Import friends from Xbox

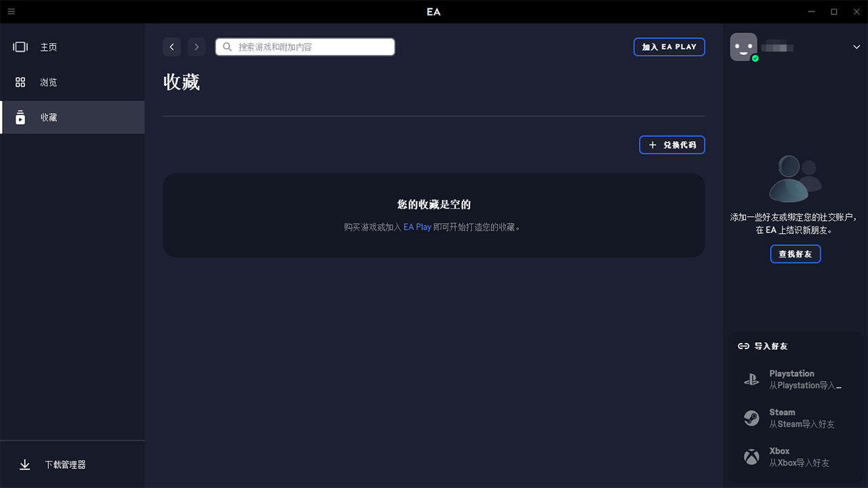click(x=795, y=457)
